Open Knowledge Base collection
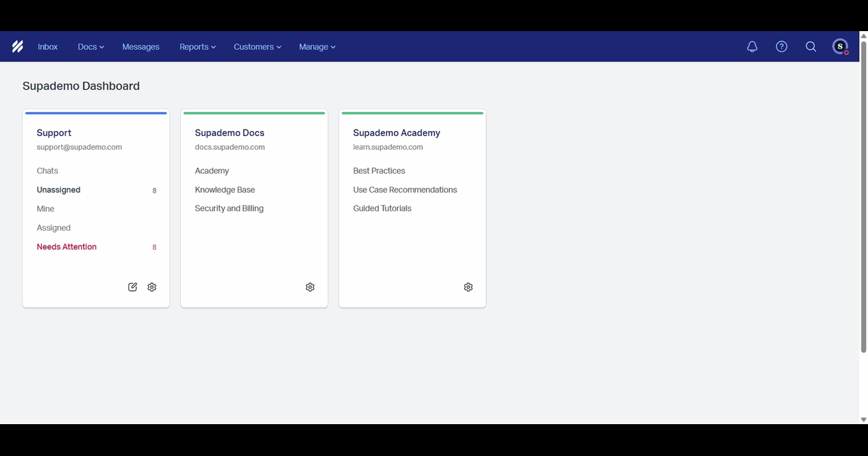Image resolution: width=868 pixels, height=456 pixels. [x=225, y=190]
